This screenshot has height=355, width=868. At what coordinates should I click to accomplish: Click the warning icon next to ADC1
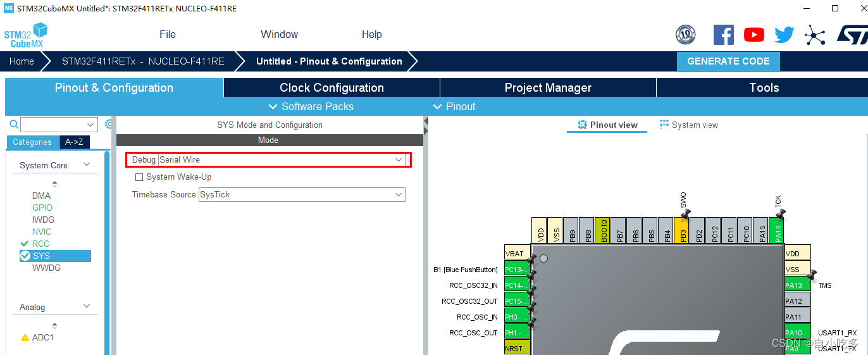point(25,338)
